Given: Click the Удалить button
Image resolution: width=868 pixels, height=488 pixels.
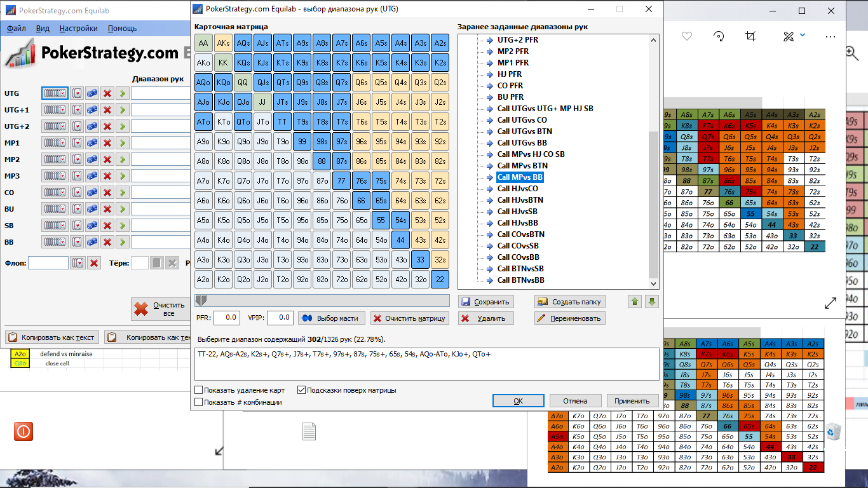Looking at the screenshot, I should click(x=486, y=318).
